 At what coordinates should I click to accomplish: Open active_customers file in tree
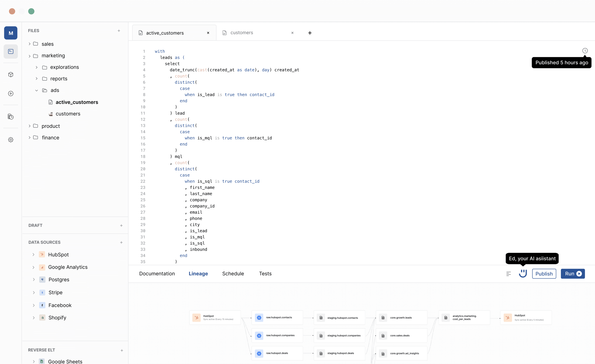click(x=73, y=102)
